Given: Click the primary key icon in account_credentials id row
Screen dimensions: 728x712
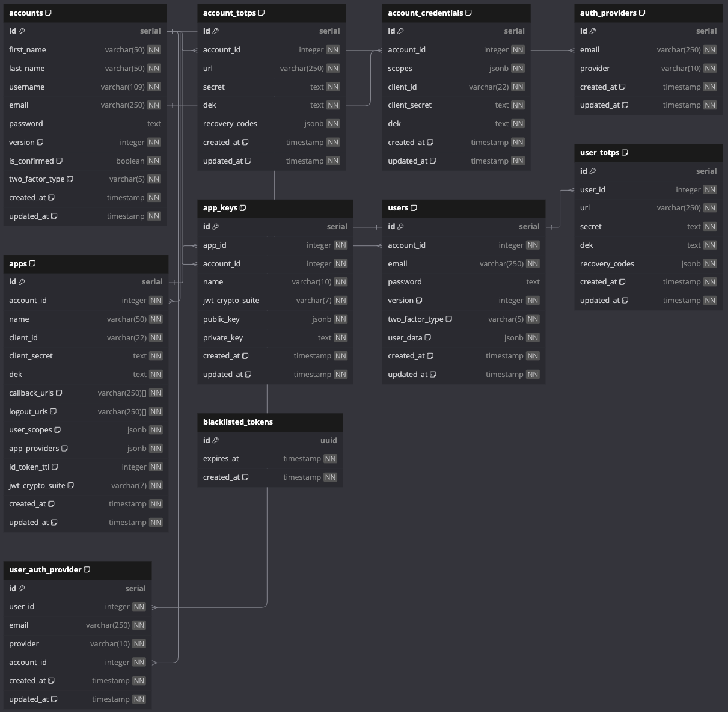Looking at the screenshot, I should (401, 31).
